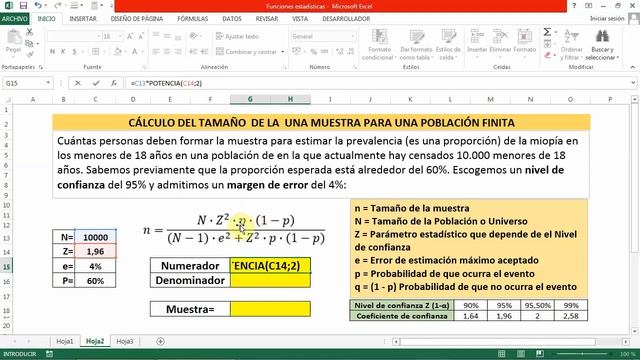This screenshot has width=640, height=360.
Task: Switch to the FÓRMULAS tab
Action: click(x=193, y=19)
